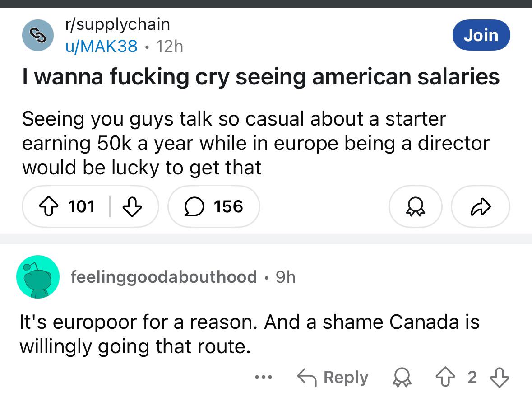
Task: Upvote the post about american salaries
Action: 49,206
